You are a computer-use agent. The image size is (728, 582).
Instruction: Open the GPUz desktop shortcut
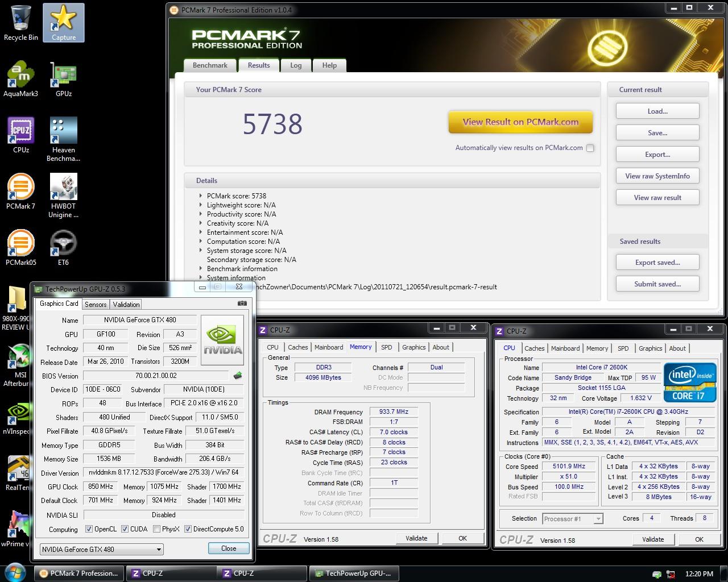pyautogui.click(x=64, y=78)
